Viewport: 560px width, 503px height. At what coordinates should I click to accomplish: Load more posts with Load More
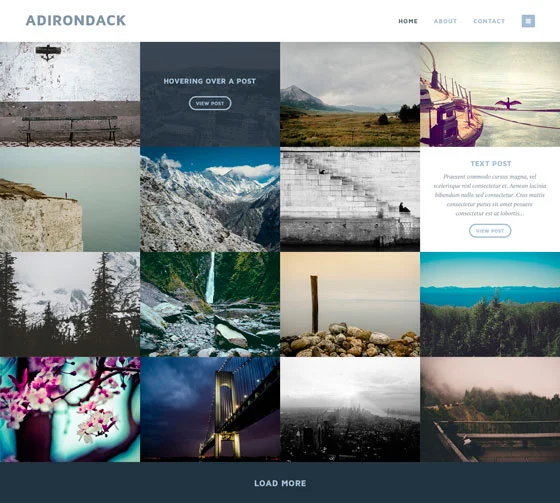pyautogui.click(x=280, y=483)
